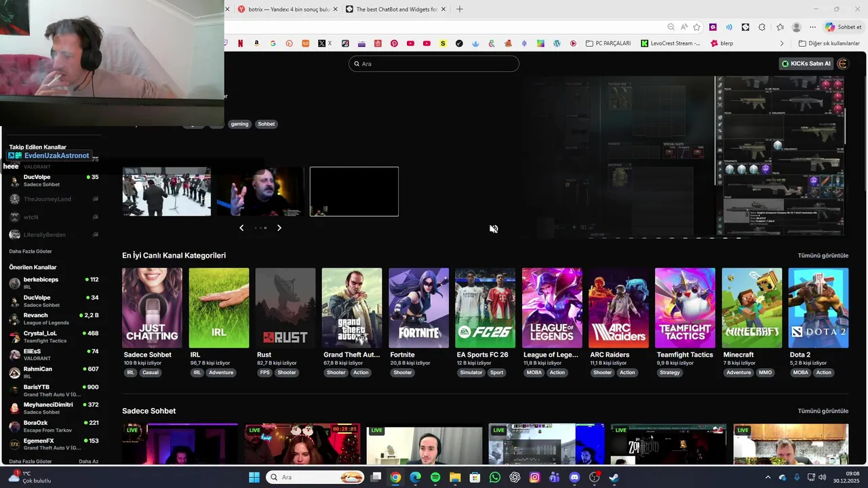Open Google Chrome from the taskbar
Screen dimensions: 868x488
[395, 477]
